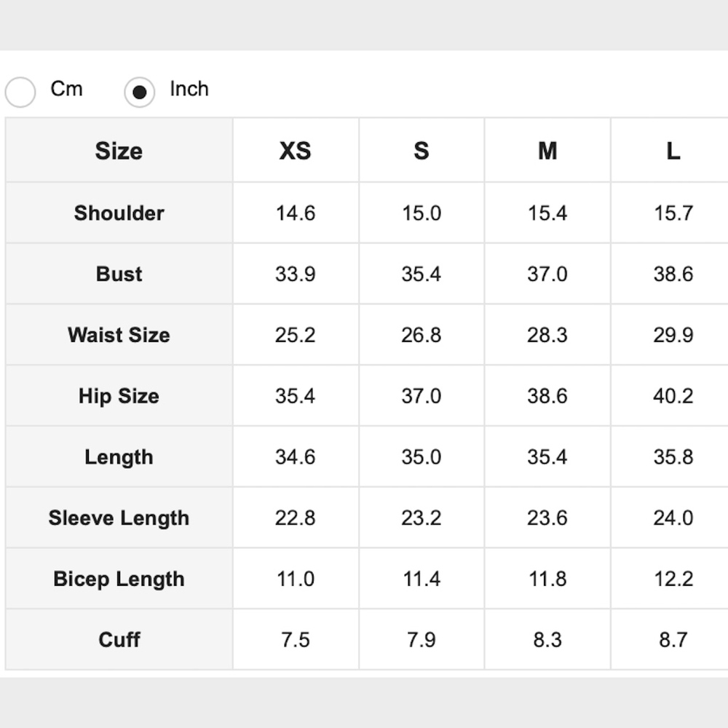Click the Size header cell
This screenshot has height=728, width=728.
click(119, 151)
